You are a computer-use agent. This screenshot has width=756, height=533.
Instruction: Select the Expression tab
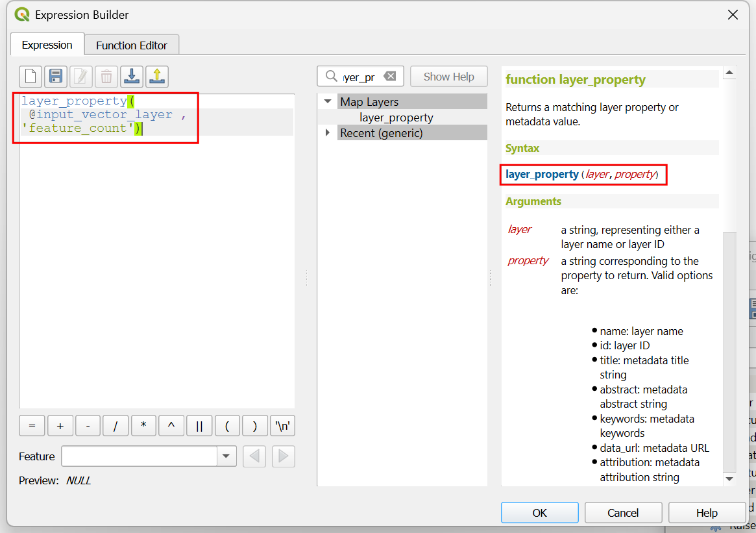click(x=47, y=45)
